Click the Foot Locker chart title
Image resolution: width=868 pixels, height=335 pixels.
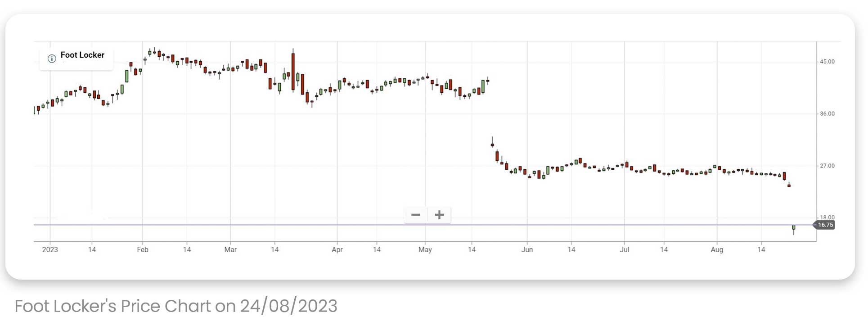82,55
